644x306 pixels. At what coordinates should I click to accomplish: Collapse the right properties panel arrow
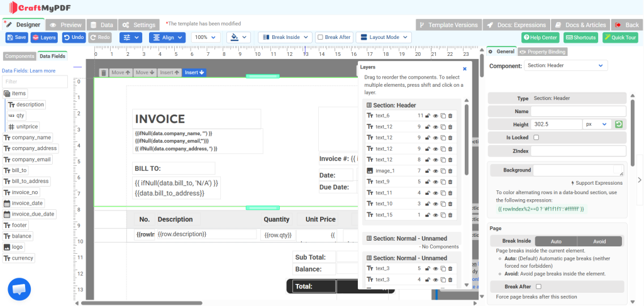tap(640, 180)
